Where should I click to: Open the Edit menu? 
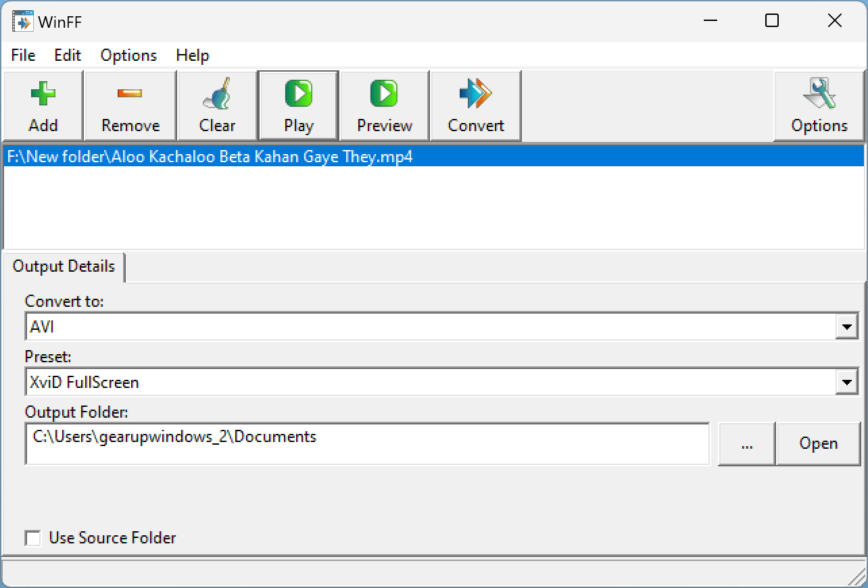click(68, 55)
